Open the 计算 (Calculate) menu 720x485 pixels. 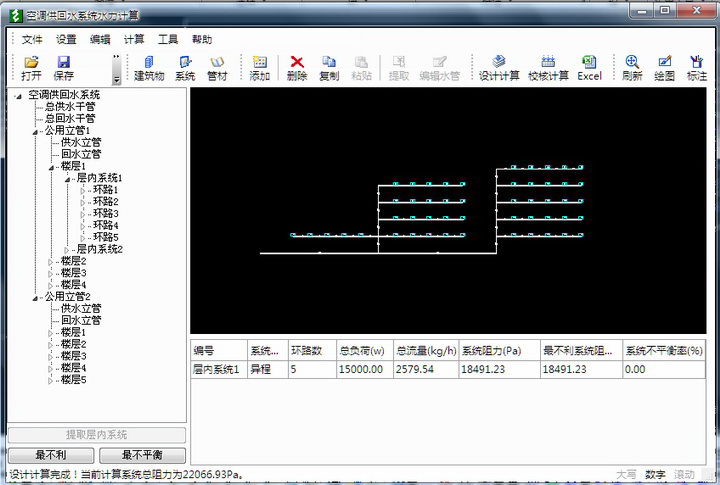coord(134,40)
